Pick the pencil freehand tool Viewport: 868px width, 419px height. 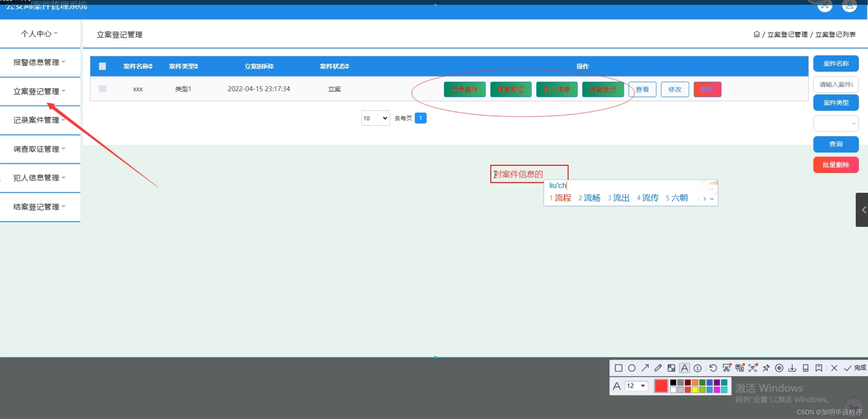[658, 368]
